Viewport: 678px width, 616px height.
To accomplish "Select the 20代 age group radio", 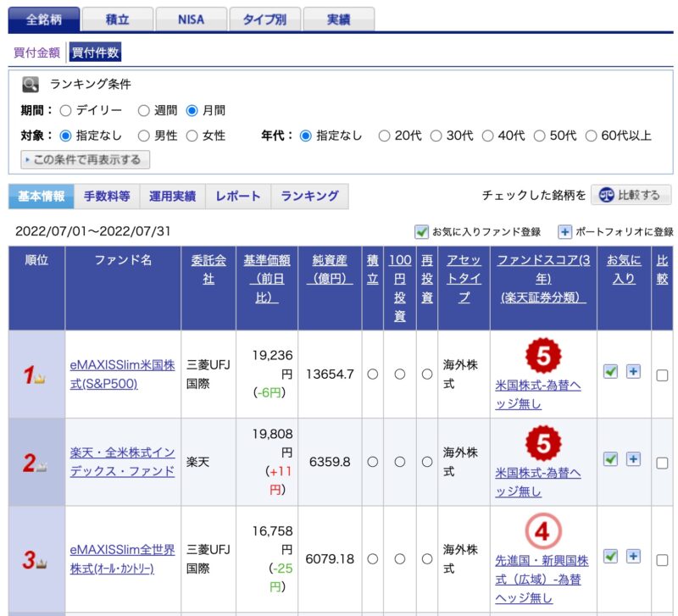I will [x=384, y=136].
